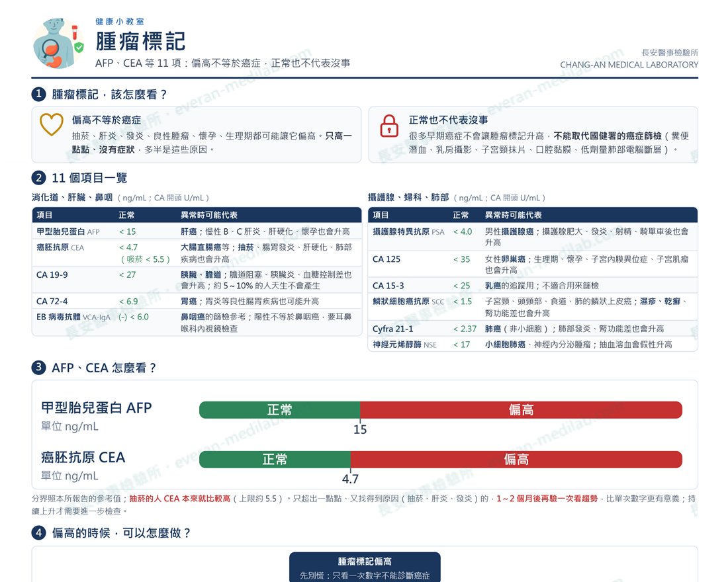
Task: Click the 癌胚抗原 CEA label beside the bar
Action: click(x=83, y=457)
